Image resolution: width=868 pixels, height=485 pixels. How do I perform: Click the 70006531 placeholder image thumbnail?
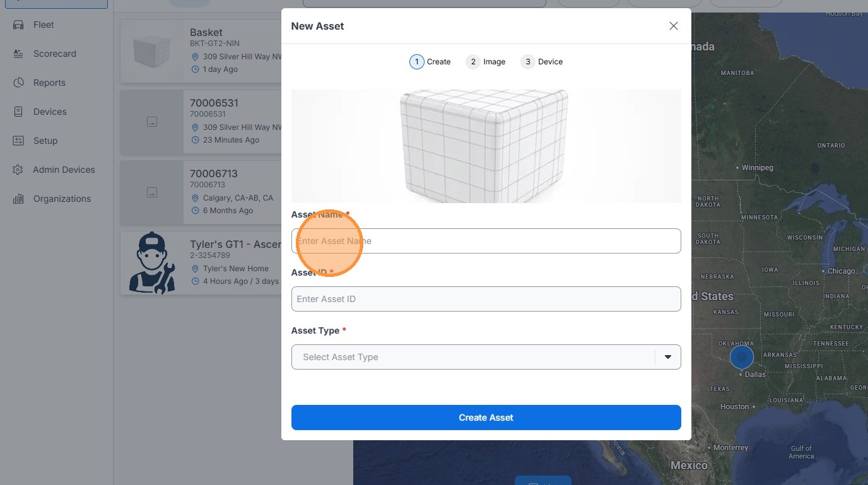click(x=152, y=122)
